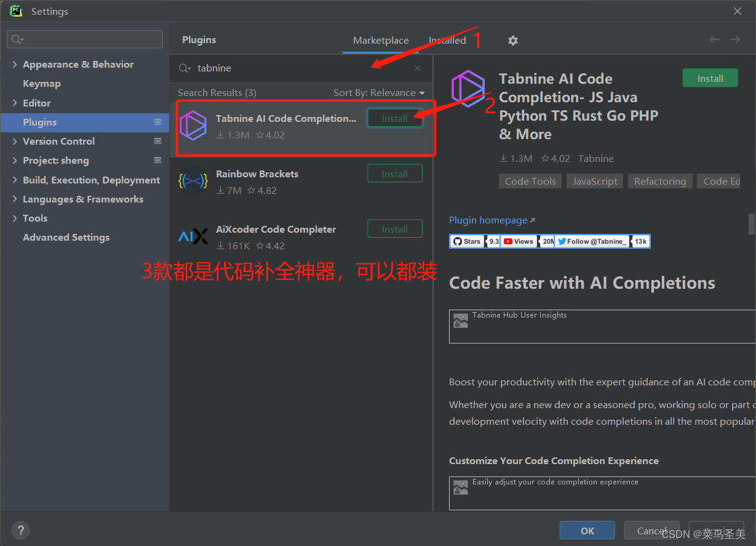The width and height of the screenshot is (756, 546).
Task: Click the Search Results (3) label
Action: pos(217,92)
